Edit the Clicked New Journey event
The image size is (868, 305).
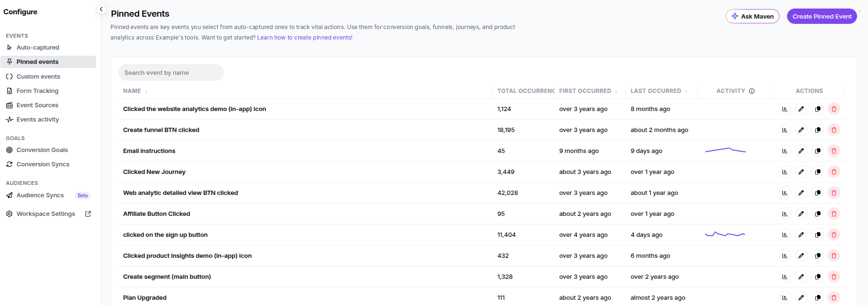[801, 172]
